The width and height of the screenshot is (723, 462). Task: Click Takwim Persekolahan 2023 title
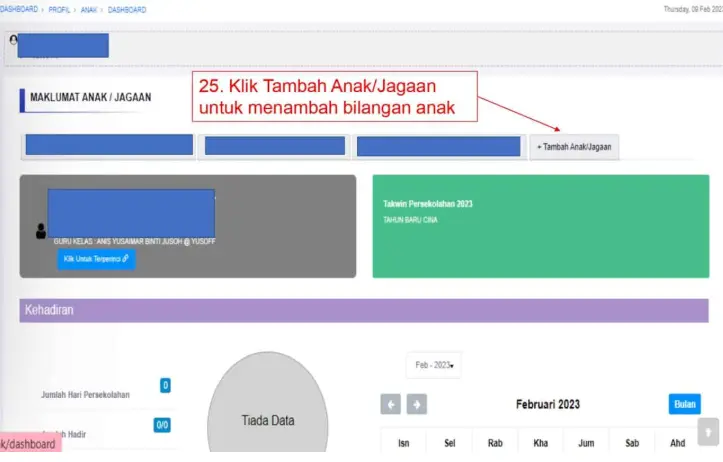pos(427,204)
